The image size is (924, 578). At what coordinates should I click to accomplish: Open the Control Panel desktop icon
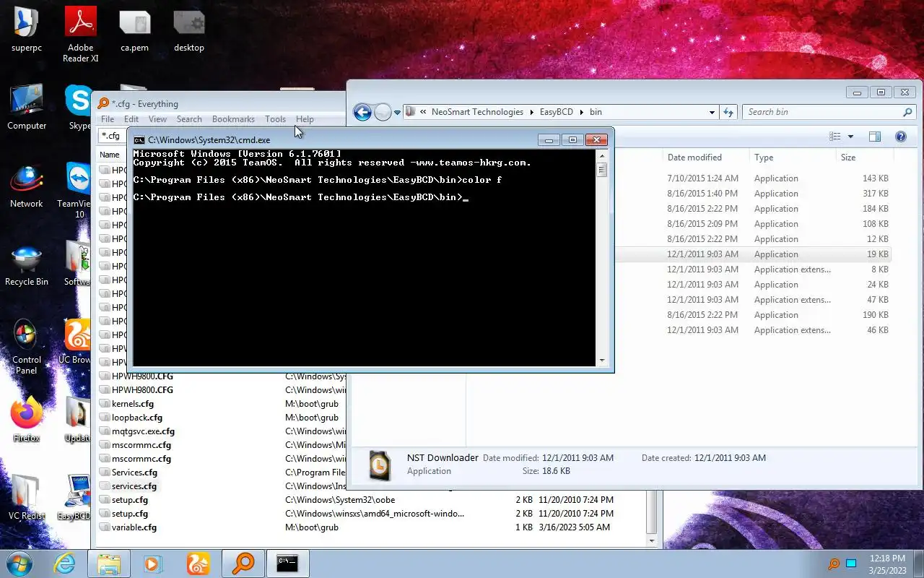[27, 347]
